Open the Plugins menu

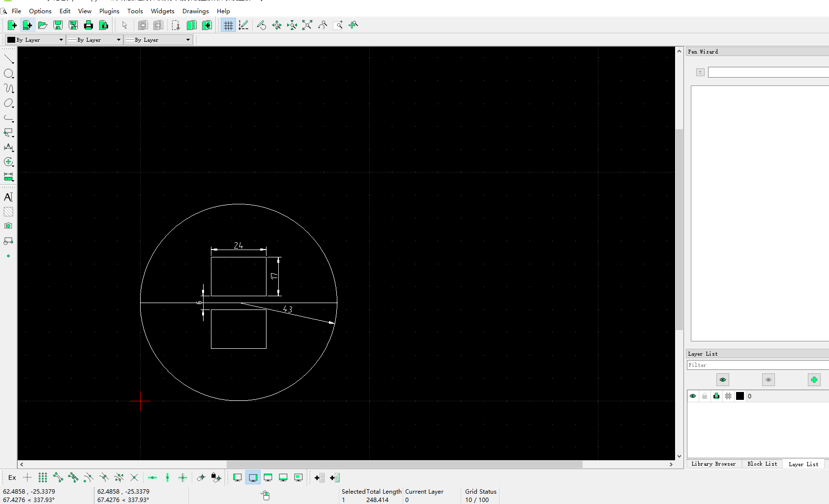[x=109, y=11]
